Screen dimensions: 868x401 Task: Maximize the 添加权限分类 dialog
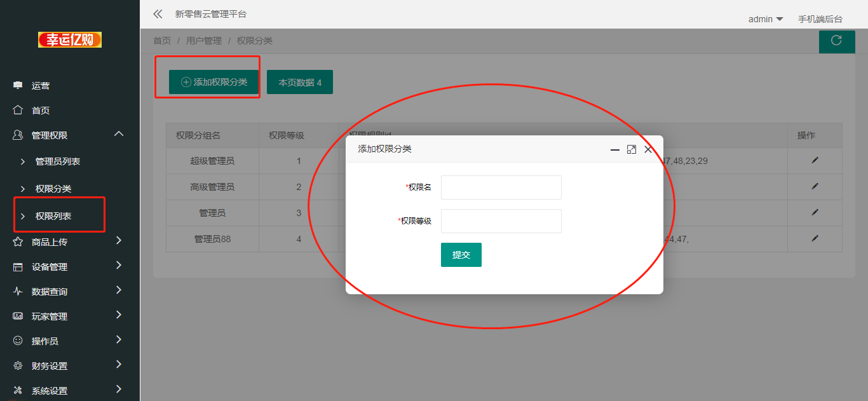point(631,149)
